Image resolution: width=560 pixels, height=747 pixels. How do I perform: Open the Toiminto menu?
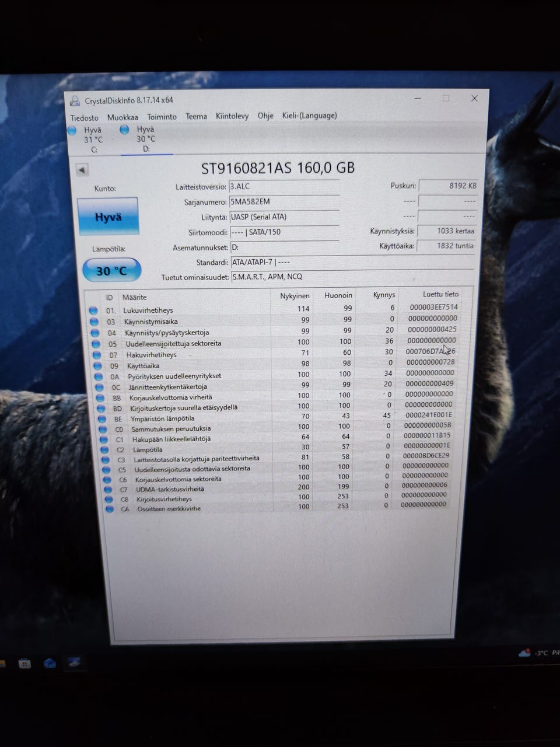162,117
